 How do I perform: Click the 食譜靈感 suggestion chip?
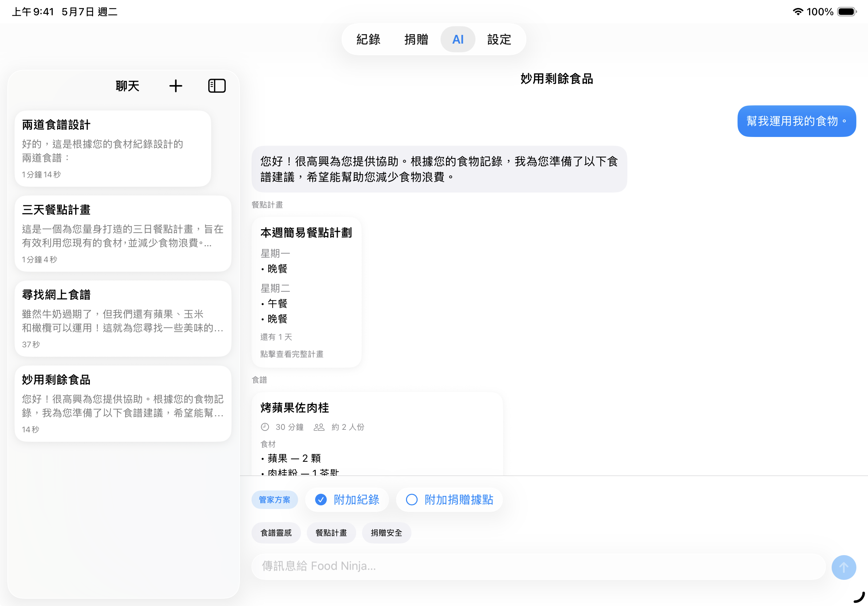pos(276,532)
